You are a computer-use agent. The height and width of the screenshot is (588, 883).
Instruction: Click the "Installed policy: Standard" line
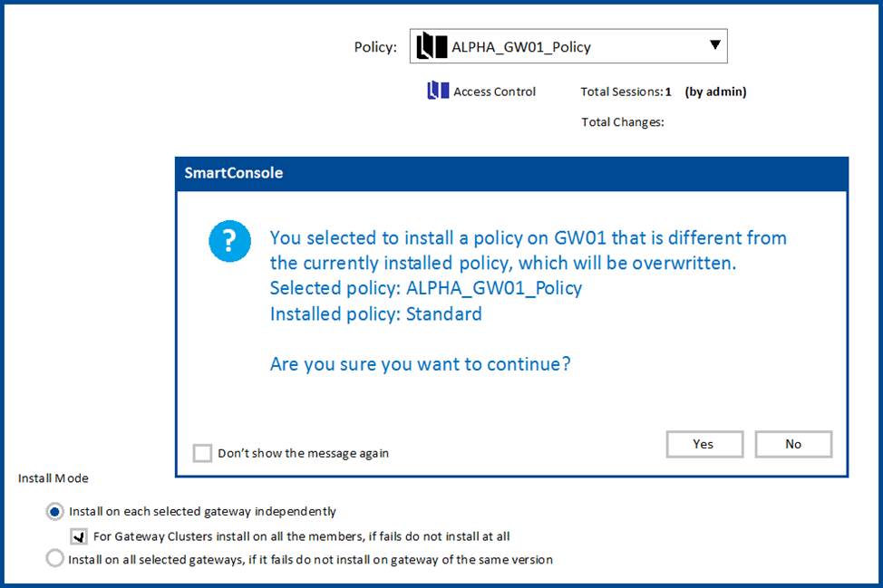pos(375,314)
